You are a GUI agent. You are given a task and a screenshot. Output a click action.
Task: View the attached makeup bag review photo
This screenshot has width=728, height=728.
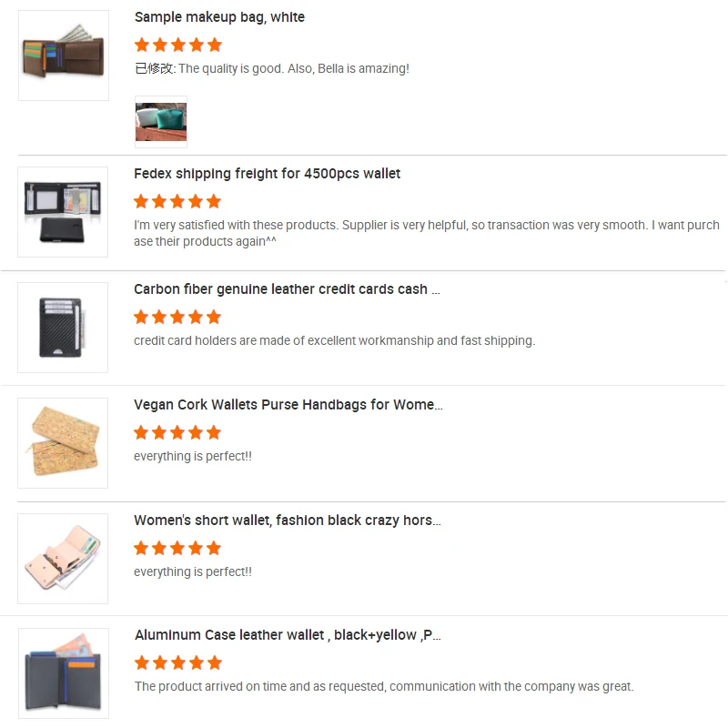point(161,122)
